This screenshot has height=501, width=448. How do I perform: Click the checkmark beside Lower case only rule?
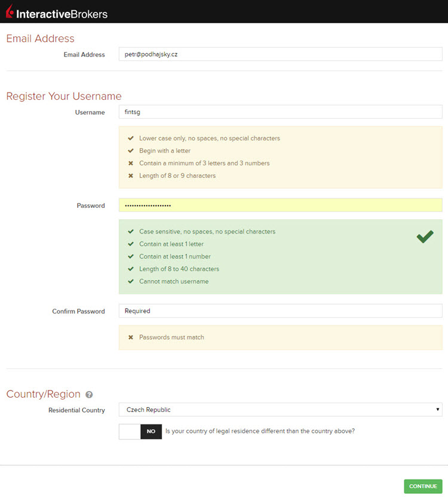click(x=130, y=138)
